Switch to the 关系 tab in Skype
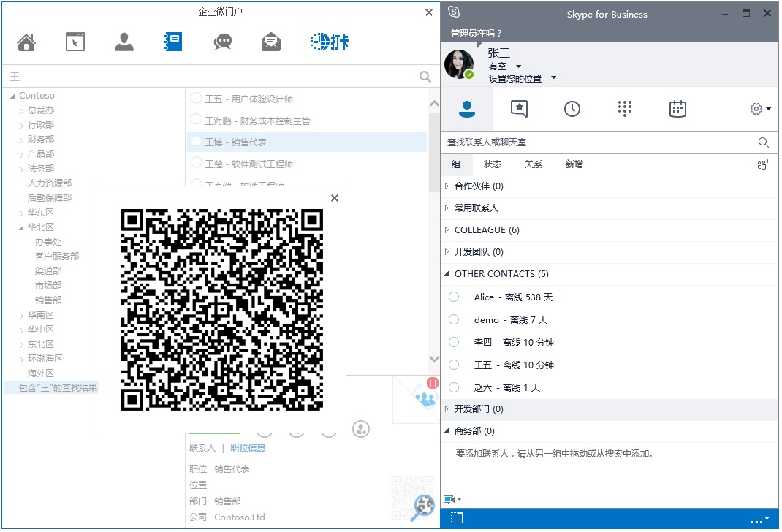This screenshot has width=782, height=532. click(533, 164)
